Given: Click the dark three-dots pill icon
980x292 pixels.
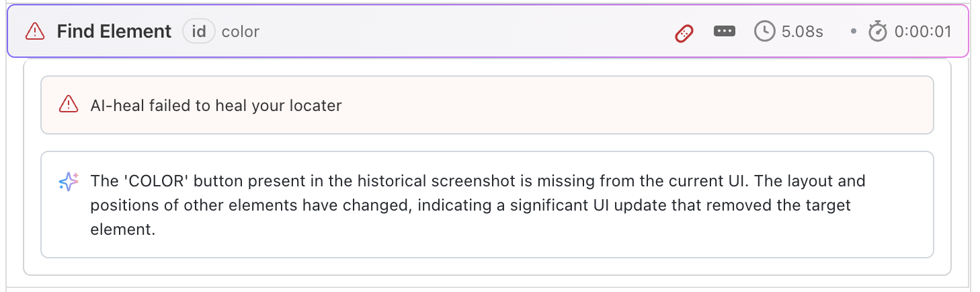Looking at the screenshot, I should click(724, 32).
